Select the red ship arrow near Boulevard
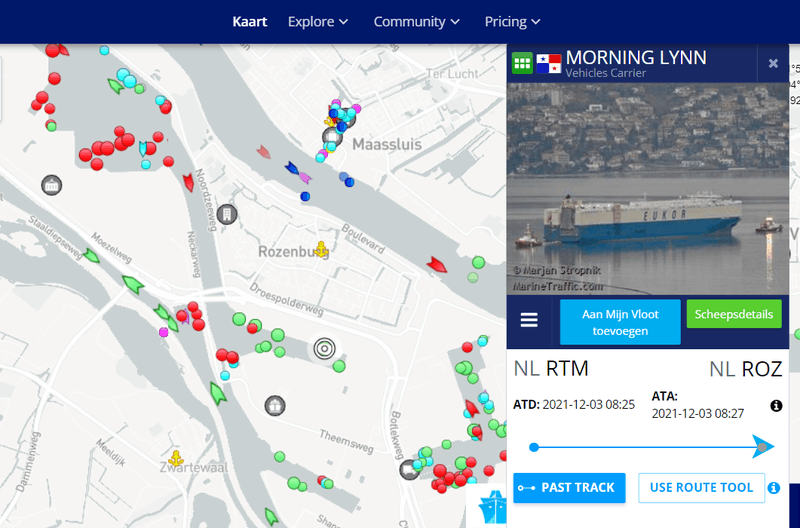This screenshot has height=528, width=800. click(437, 264)
